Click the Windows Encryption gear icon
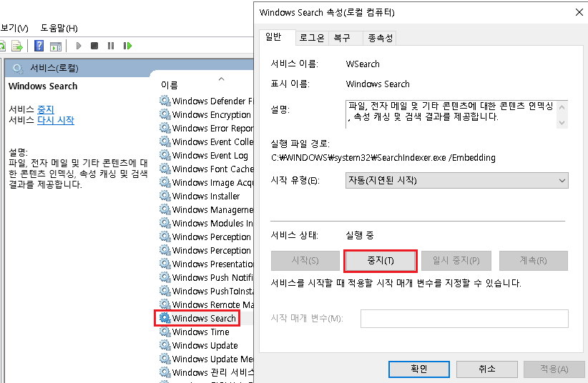Screen dimensions: 588x383 (x=165, y=114)
